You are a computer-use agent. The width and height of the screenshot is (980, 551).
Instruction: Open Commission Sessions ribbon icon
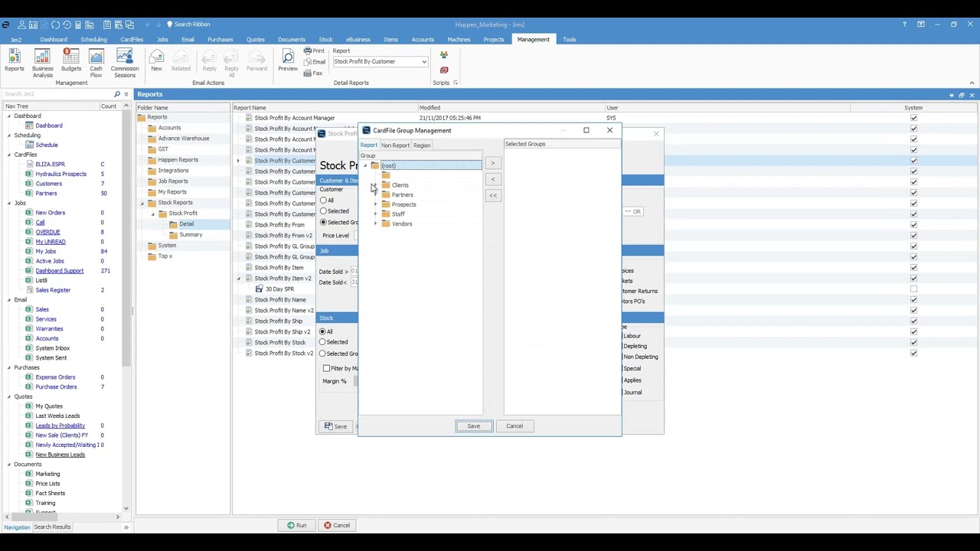point(125,63)
